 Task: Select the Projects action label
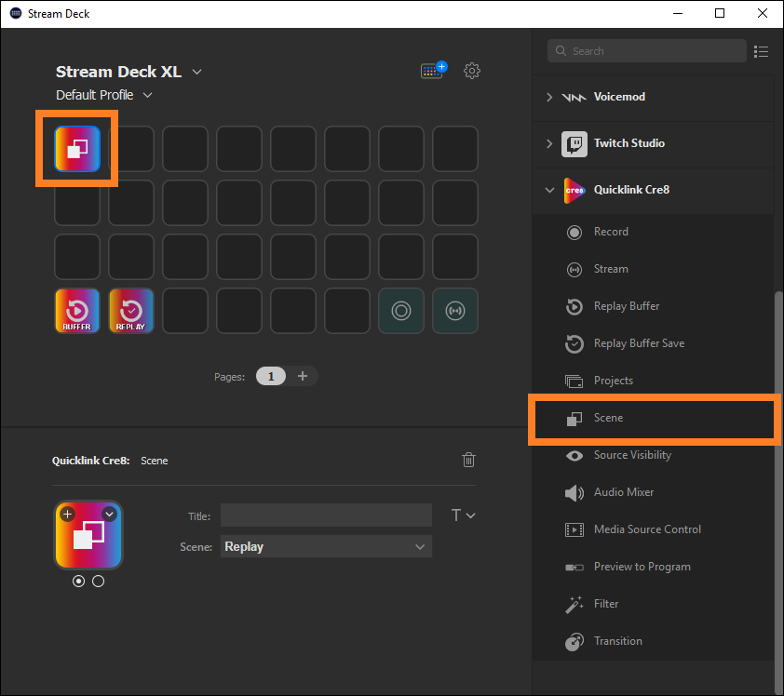614,381
